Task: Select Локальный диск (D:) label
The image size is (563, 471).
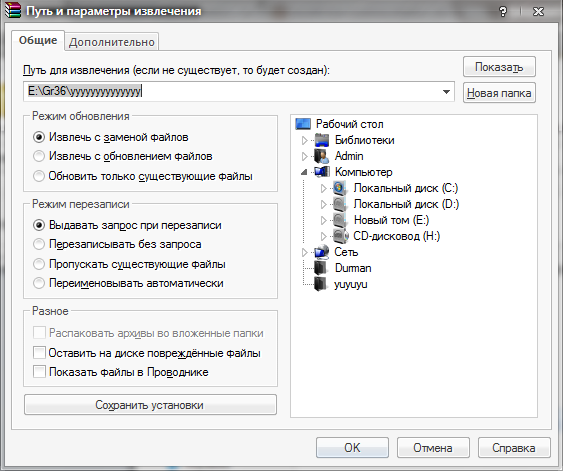Action: [406, 204]
